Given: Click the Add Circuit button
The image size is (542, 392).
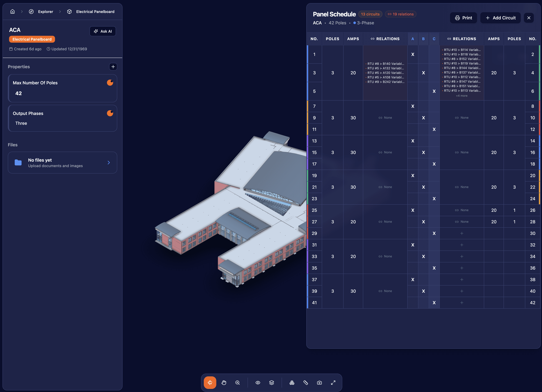Looking at the screenshot, I should 500,18.
